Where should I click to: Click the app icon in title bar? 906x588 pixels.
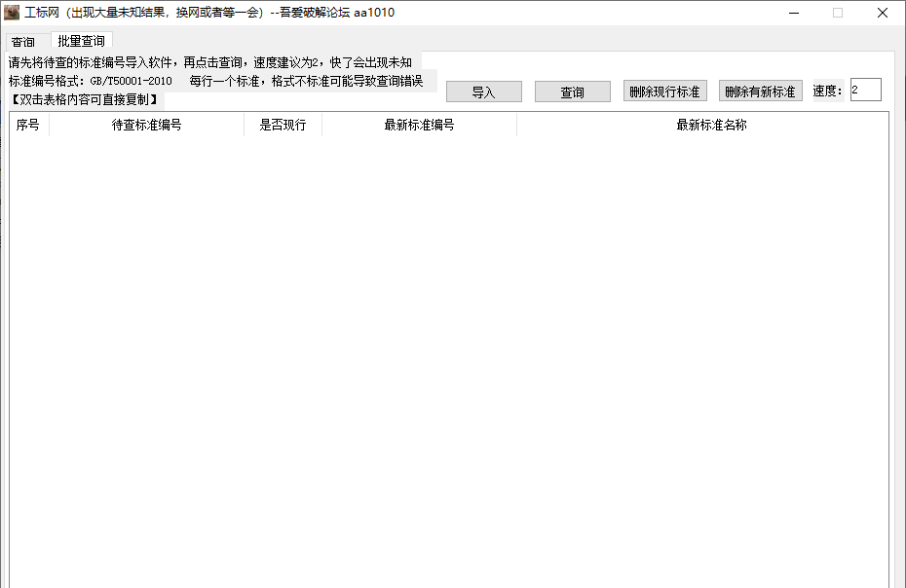[x=12, y=12]
